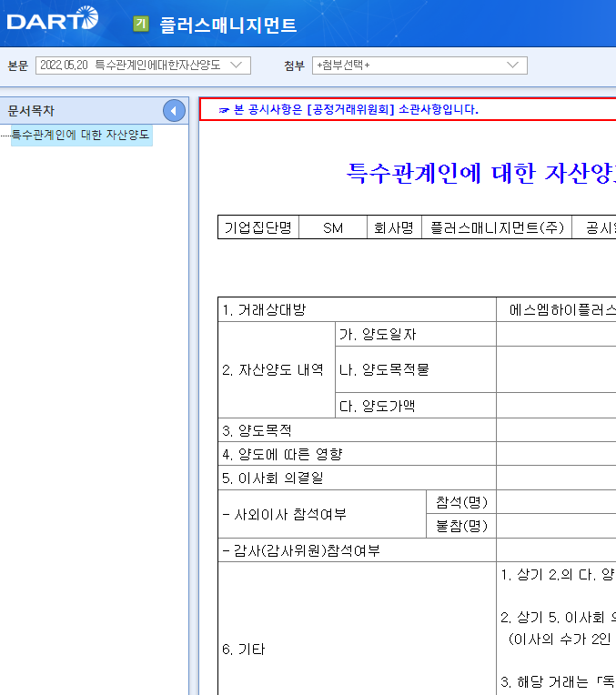Click the 사외이사 참석여부 cell
This screenshot has height=695, width=616.
tap(322, 514)
